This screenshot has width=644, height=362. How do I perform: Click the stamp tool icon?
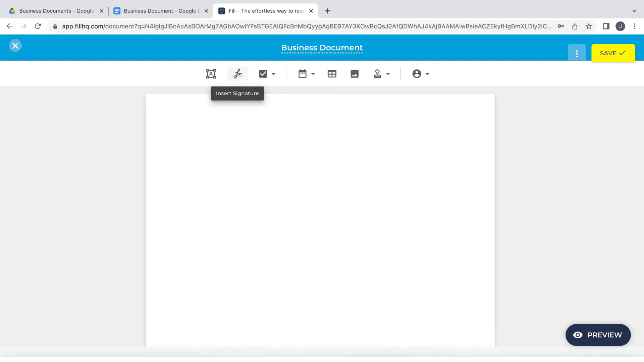377,74
